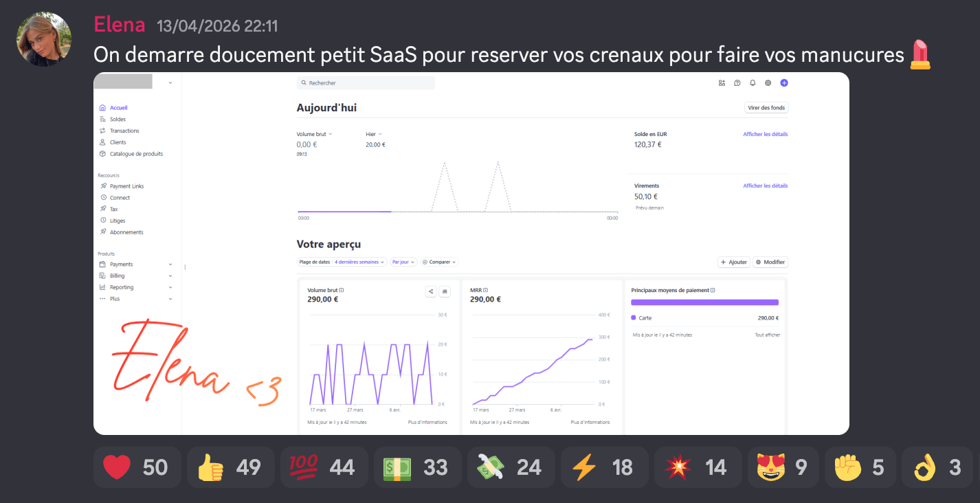Click the Virer des fonds button
The width and height of the screenshot is (980, 503).
click(766, 108)
